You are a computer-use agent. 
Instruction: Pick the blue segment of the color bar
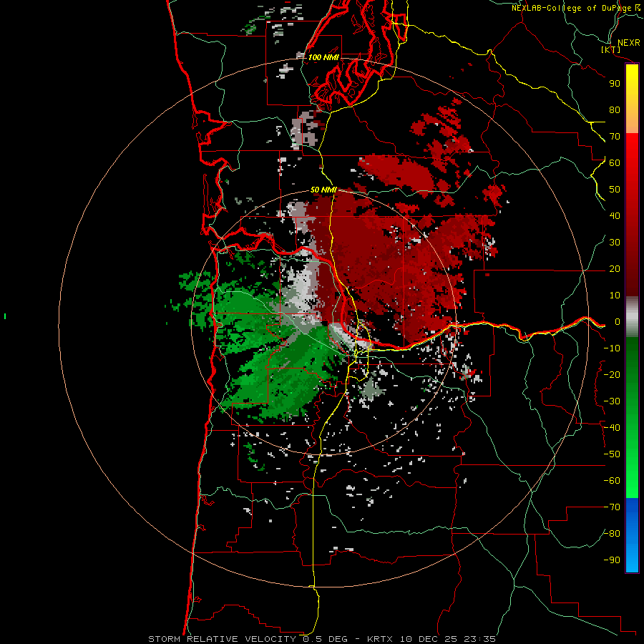[x=632, y=535]
